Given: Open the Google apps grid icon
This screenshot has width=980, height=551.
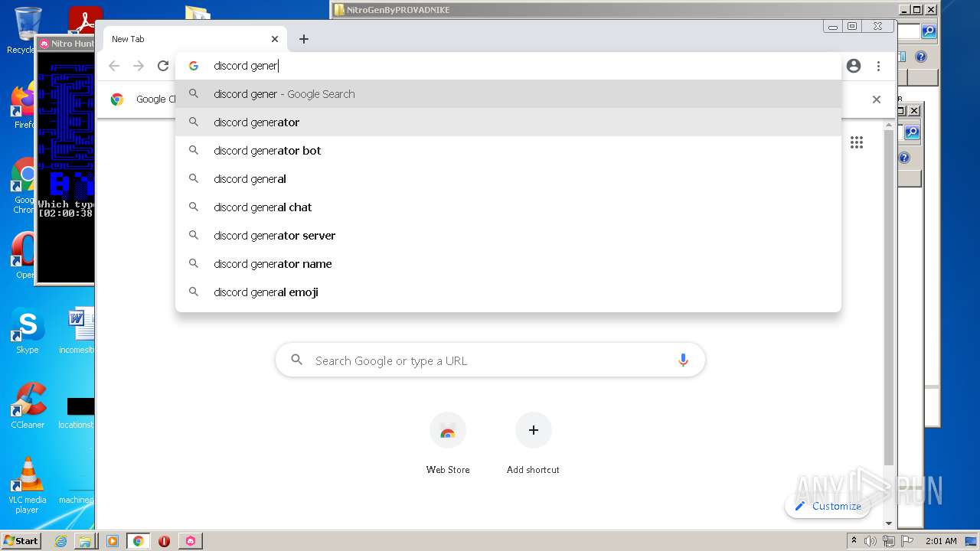Looking at the screenshot, I should [x=857, y=142].
